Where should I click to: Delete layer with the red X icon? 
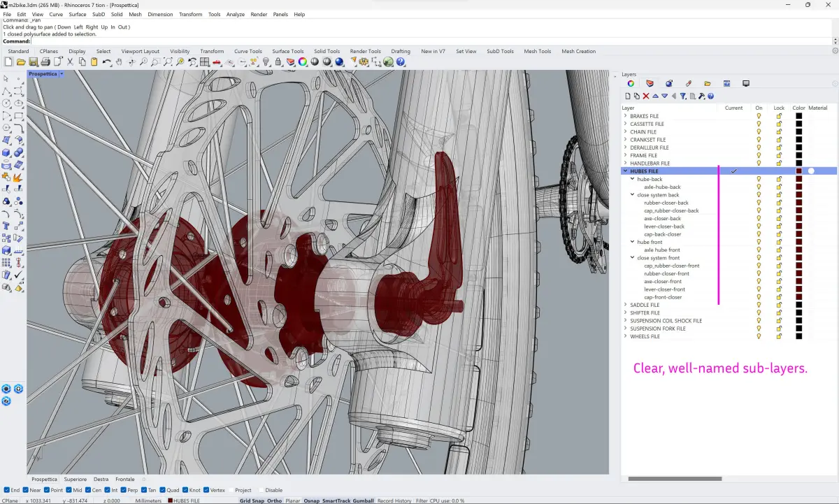[646, 96]
